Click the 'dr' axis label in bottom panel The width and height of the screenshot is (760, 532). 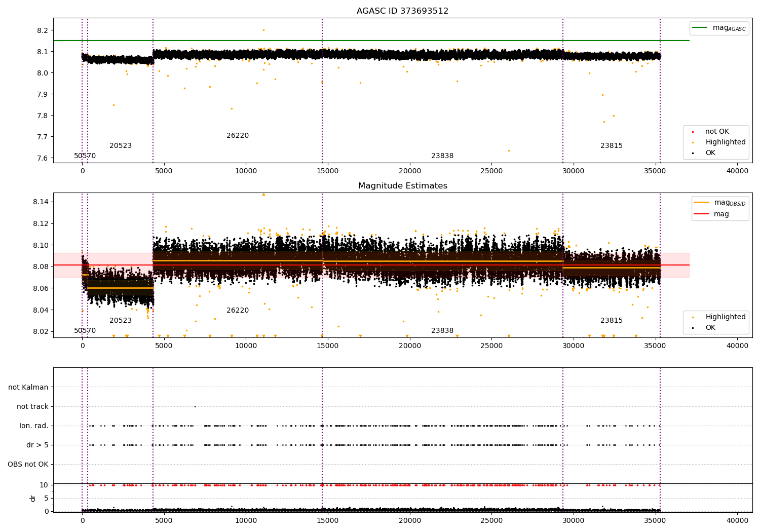click(33, 498)
